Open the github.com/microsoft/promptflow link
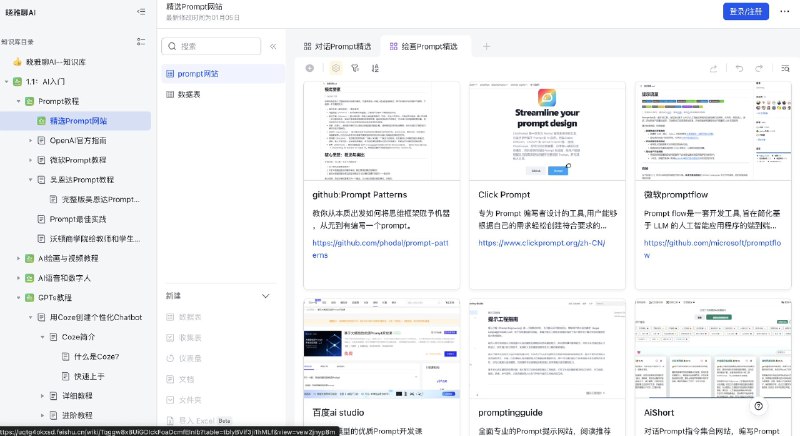The height and width of the screenshot is (436, 800). click(712, 249)
